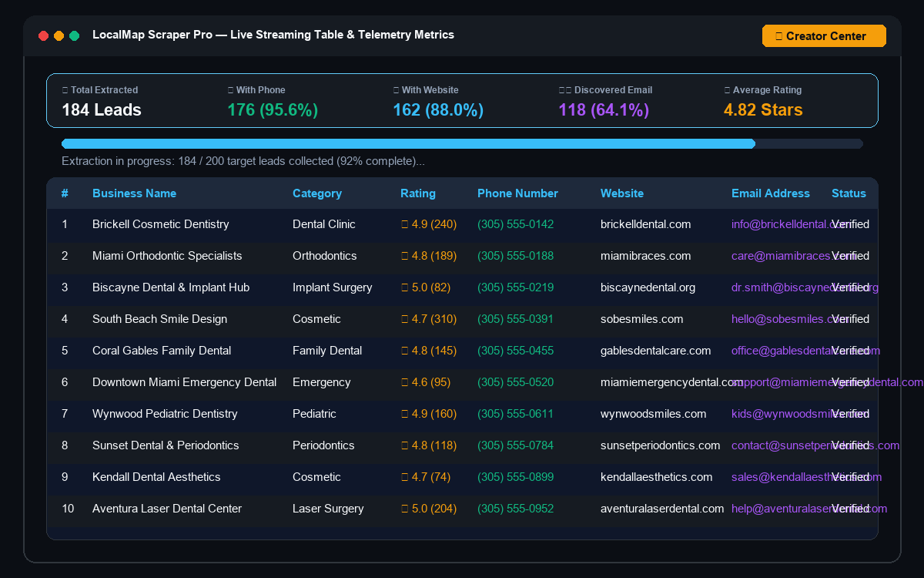This screenshot has height=578, width=924.
Task: Click phone number (305) 555-0784
Action: click(x=515, y=445)
